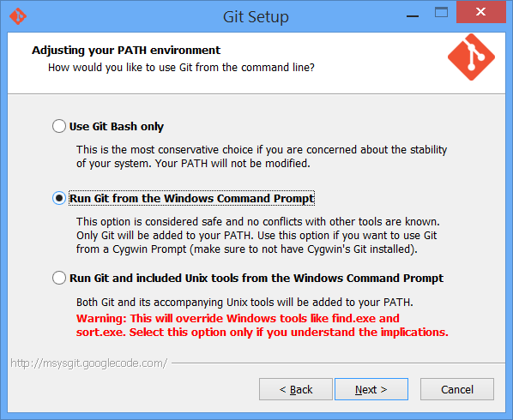Close the Git Setup window
The height and width of the screenshot is (420, 513).
[x=481, y=12]
